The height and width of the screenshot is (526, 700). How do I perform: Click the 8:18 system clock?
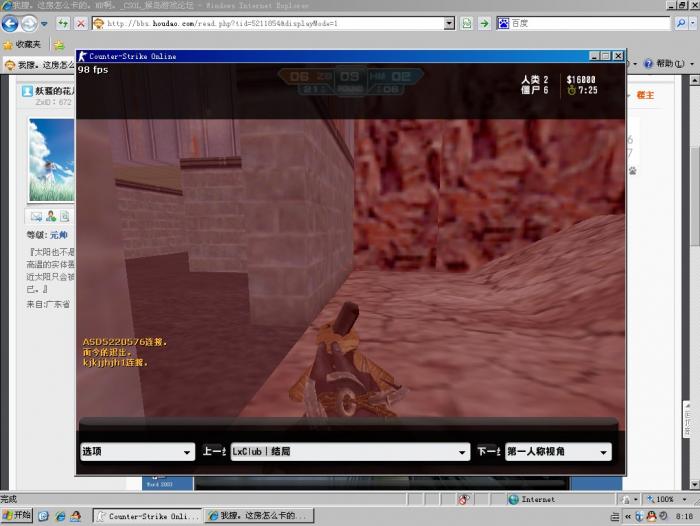coord(684,517)
